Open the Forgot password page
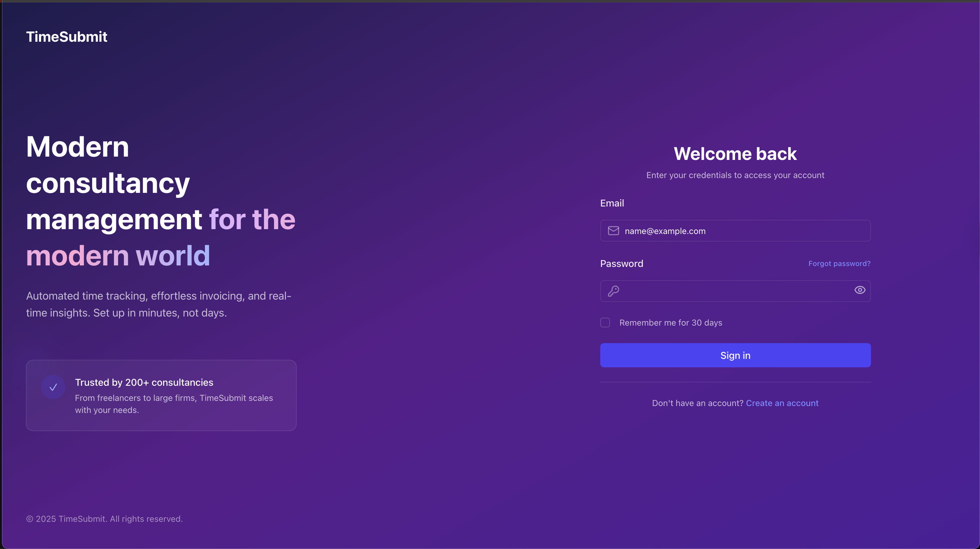The height and width of the screenshot is (549, 980). coord(839,263)
